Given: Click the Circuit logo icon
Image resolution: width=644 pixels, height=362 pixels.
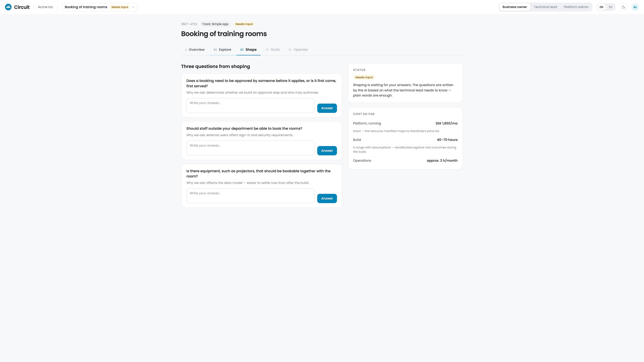Looking at the screenshot, I should (8, 7).
